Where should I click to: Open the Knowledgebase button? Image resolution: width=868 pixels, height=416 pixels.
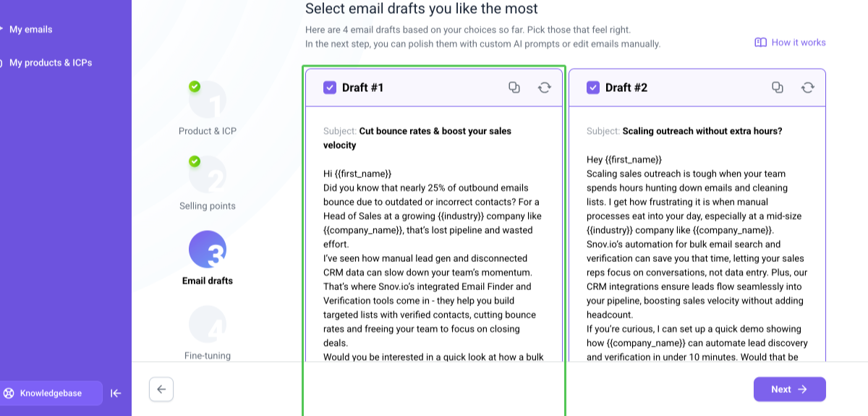coord(51,394)
